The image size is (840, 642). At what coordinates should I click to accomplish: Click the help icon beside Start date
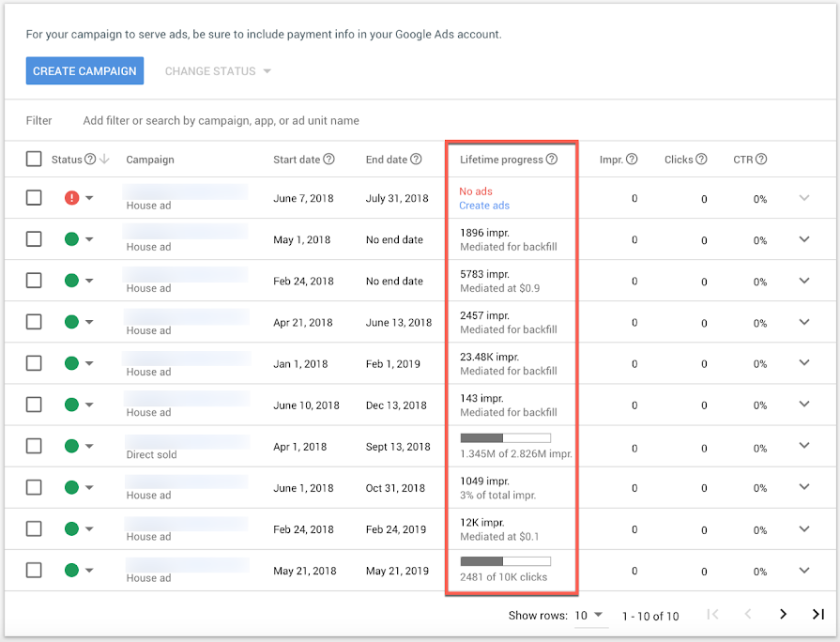coord(329,160)
